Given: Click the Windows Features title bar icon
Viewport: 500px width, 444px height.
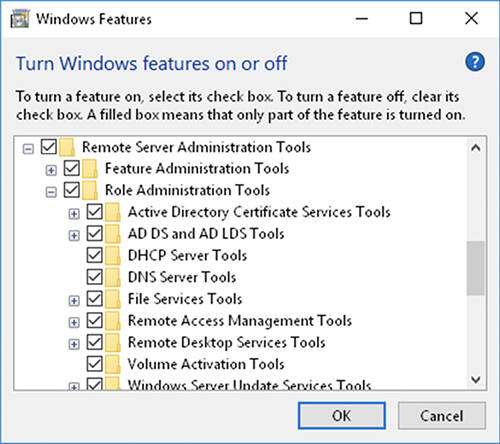Looking at the screenshot, I should (20, 19).
